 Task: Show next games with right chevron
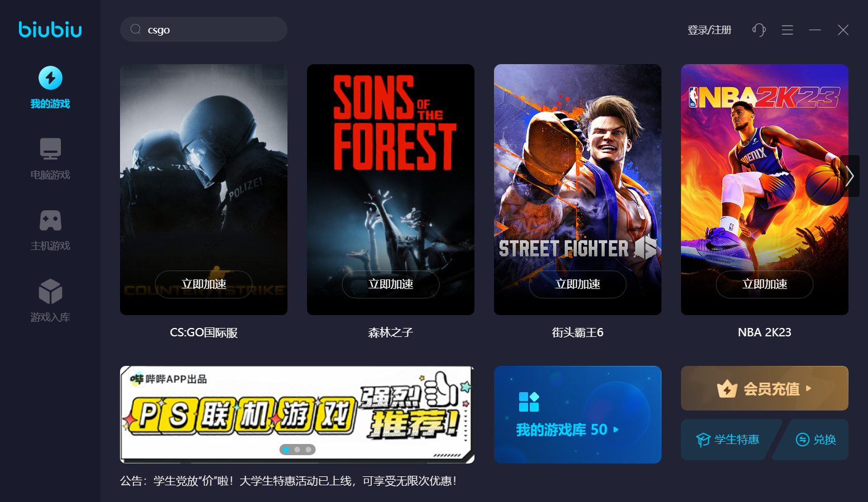point(850,176)
